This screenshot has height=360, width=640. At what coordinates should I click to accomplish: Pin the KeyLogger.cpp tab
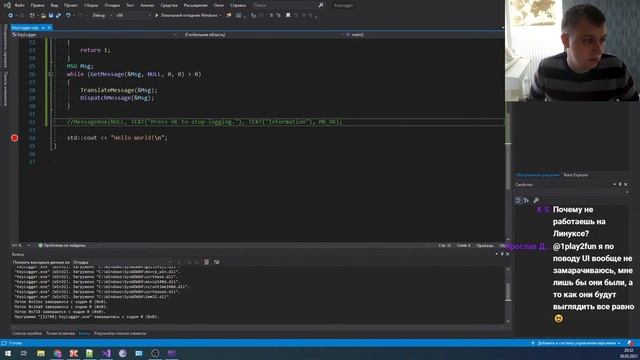(43, 28)
